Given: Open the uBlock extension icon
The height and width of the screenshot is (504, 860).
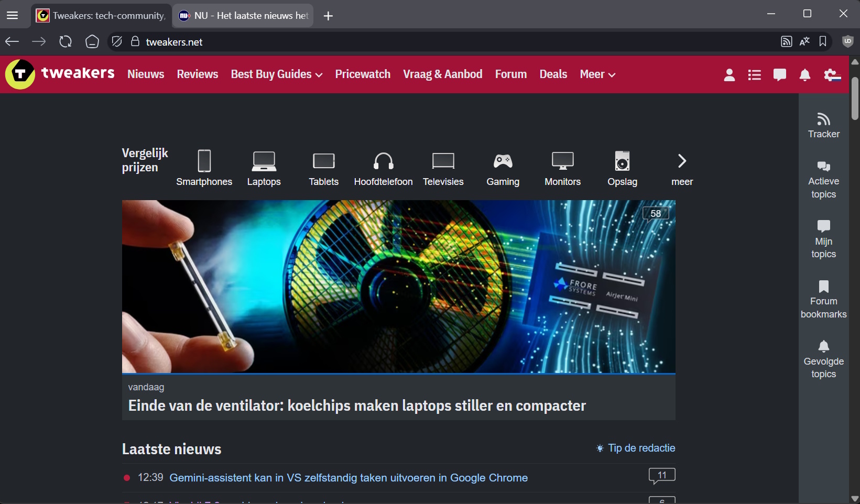Looking at the screenshot, I should tap(847, 41).
